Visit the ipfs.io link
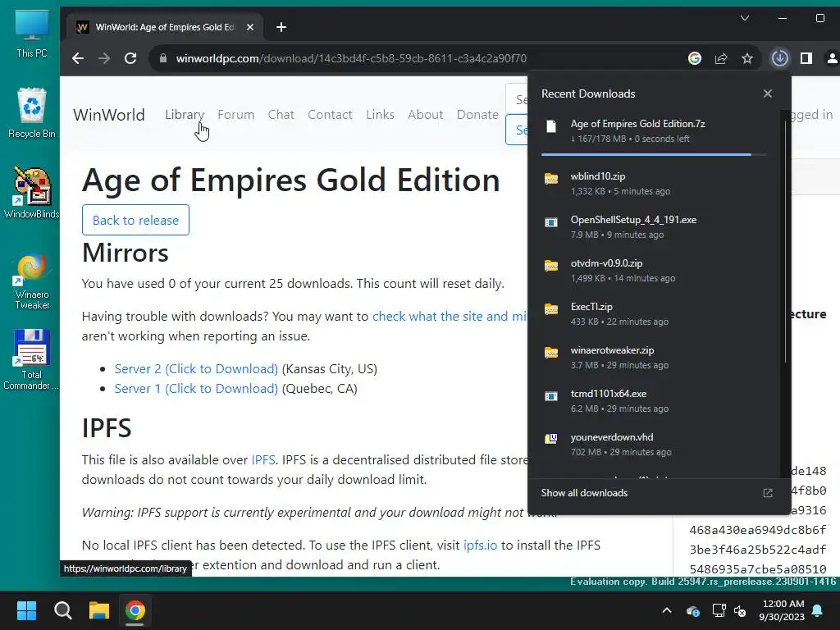 tap(480, 546)
